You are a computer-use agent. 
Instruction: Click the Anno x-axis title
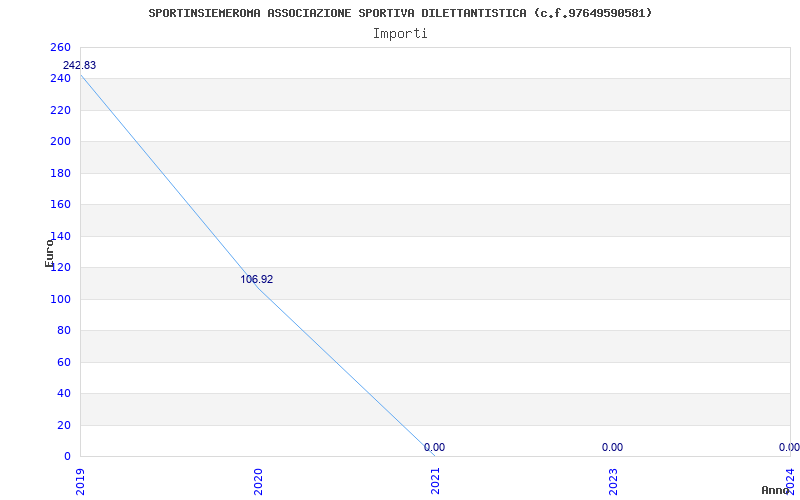(776, 490)
